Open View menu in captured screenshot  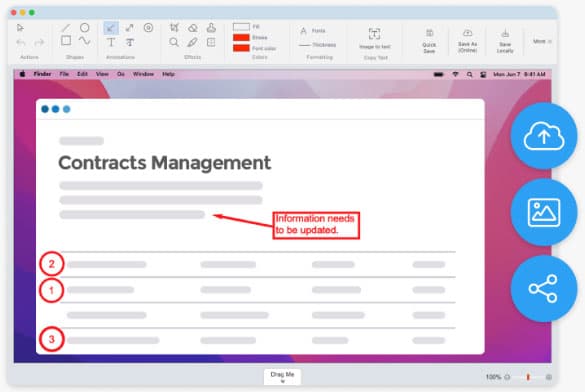pyautogui.click(x=102, y=74)
